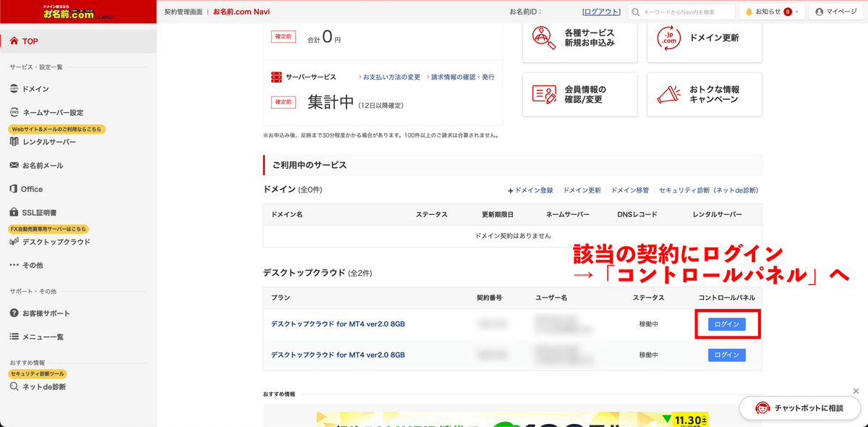Image resolution: width=868 pixels, height=427 pixels.
Task: Open その他 in the sidebar
Action: (27, 265)
